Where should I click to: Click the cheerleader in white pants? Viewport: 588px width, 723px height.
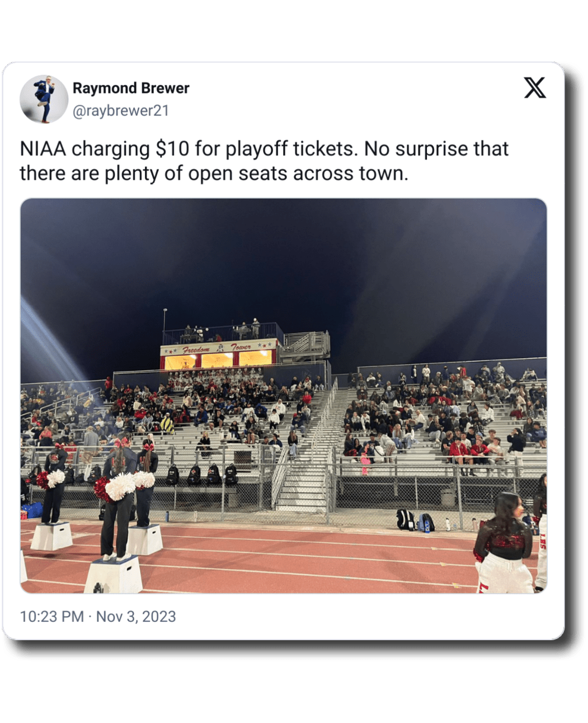pyautogui.click(x=504, y=544)
